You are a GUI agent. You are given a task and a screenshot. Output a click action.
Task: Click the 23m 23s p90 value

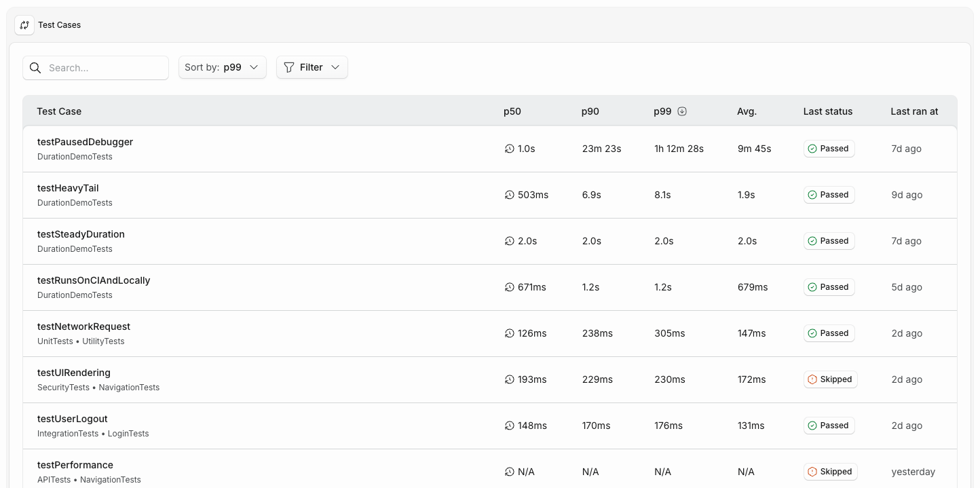tap(602, 149)
